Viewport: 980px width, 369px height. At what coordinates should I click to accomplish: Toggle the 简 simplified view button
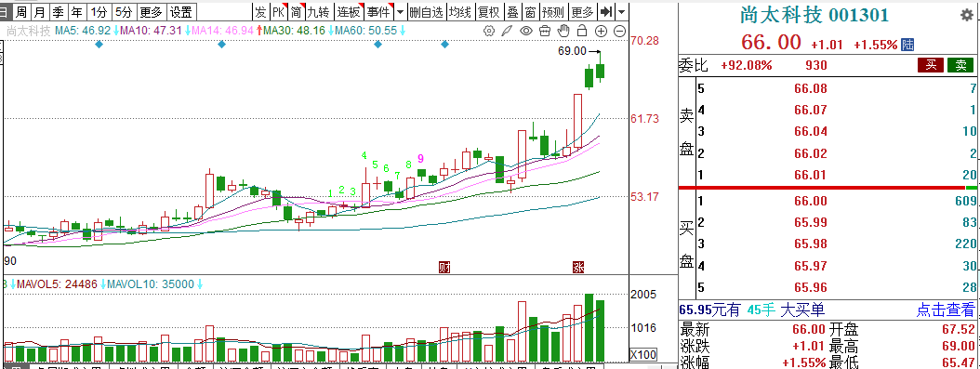point(297,11)
